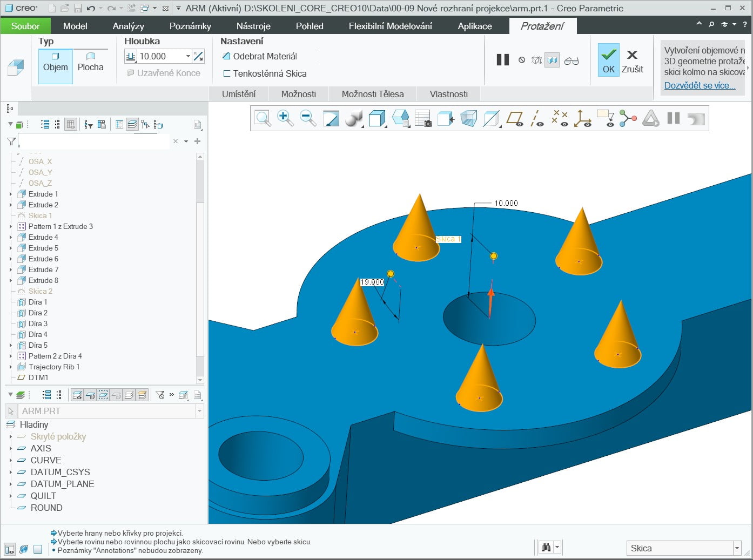
Task: Click the Zoom In magnifier icon
Action: [285, 118]
